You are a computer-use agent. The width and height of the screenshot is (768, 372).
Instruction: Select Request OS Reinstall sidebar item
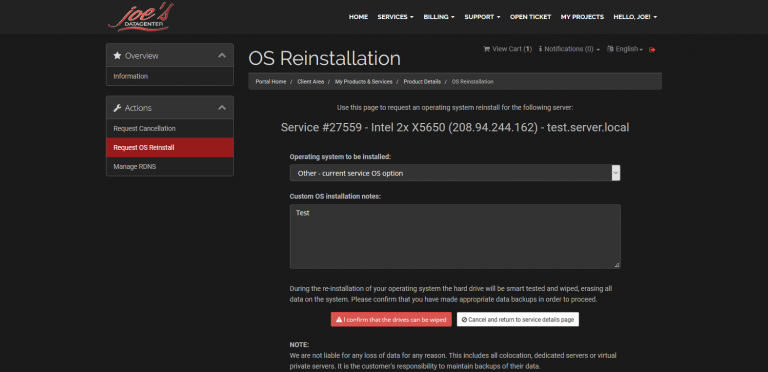pyautogui.click(x=169, y=147)
